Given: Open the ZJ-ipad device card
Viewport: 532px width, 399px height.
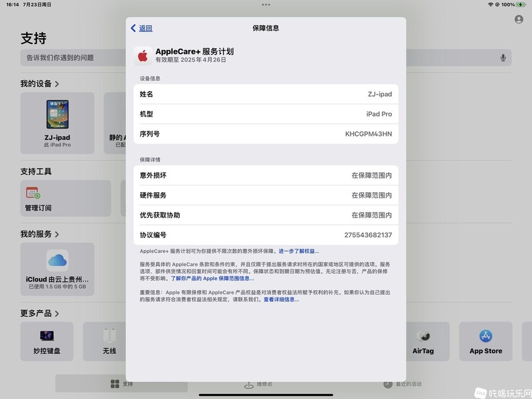Looking at the screenshot, I should (x=58, y=123).
